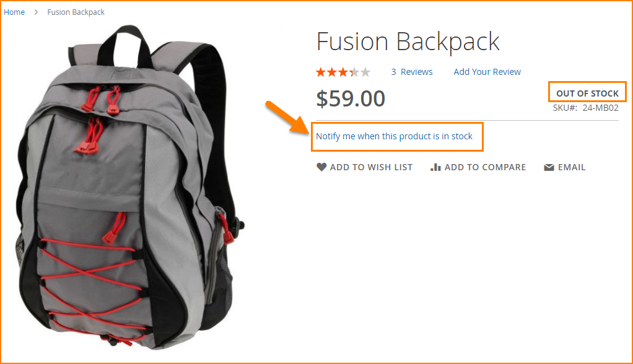Click Notify me when product is in stock
This screenshot has width=633, height=364.
pos(394,136)
